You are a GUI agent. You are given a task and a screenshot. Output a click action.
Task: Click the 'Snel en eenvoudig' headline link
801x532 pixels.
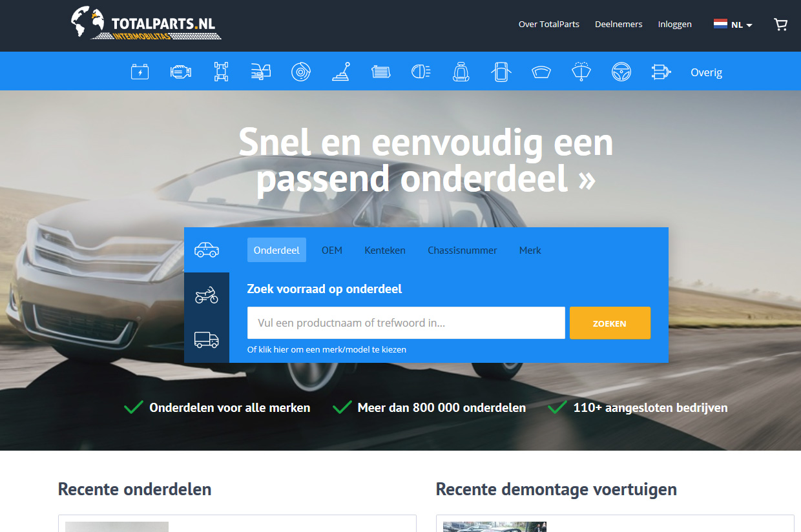426,160
